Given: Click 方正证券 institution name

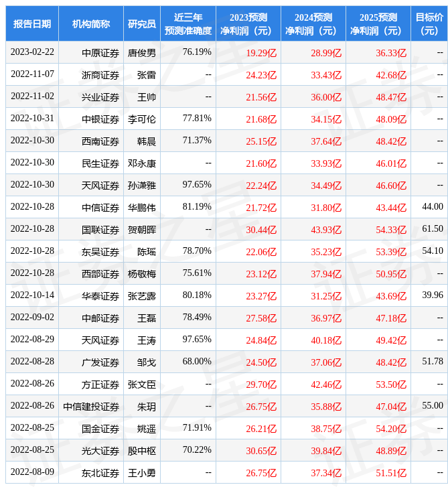Looking at the screenshot, I should [x=100, y=385].
